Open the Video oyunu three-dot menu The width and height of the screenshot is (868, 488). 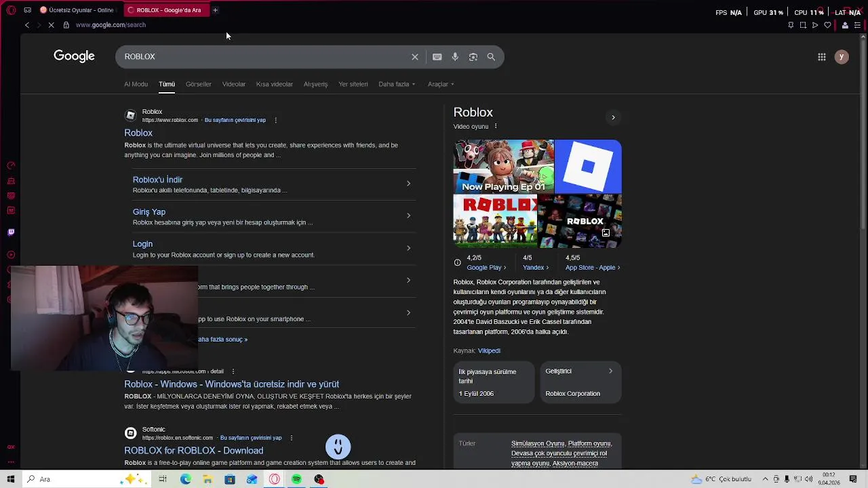point(496,126)
